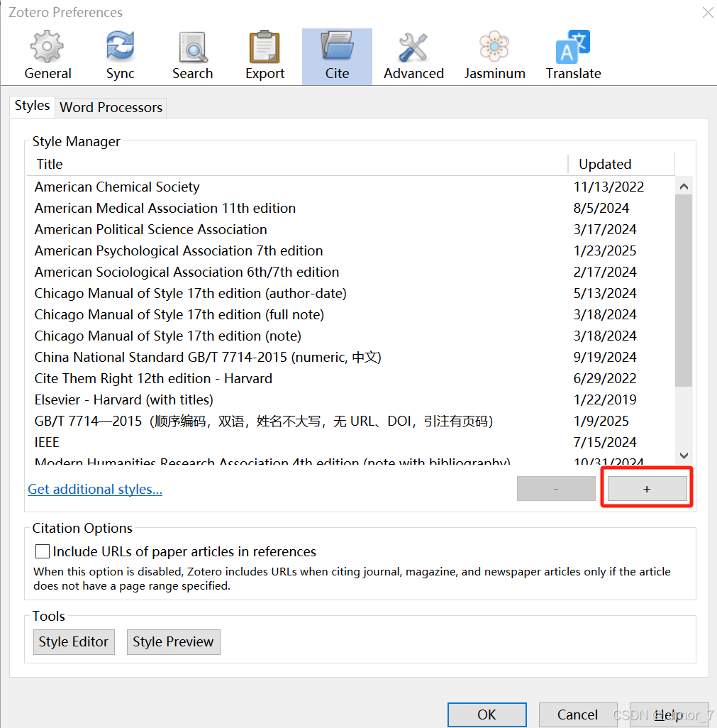Open the Jasminum plugin preferences
The image size is (717, 728).
(x=495, y=56)
